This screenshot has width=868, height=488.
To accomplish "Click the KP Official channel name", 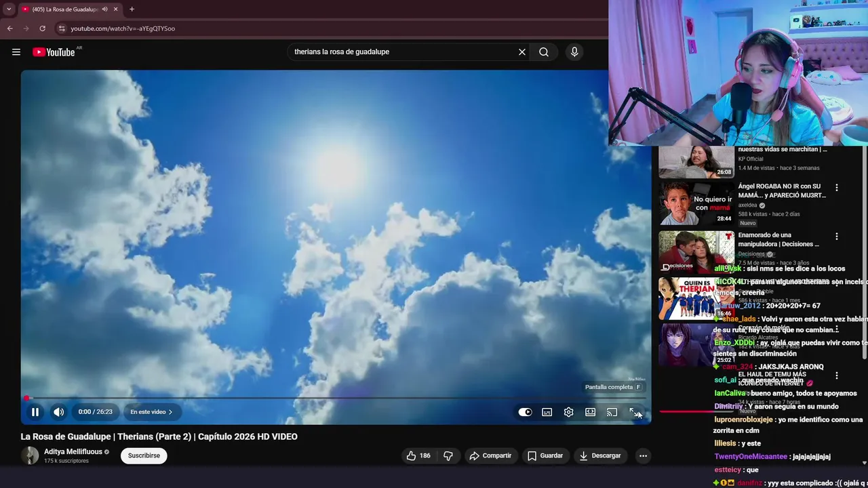I will [751, 159].
